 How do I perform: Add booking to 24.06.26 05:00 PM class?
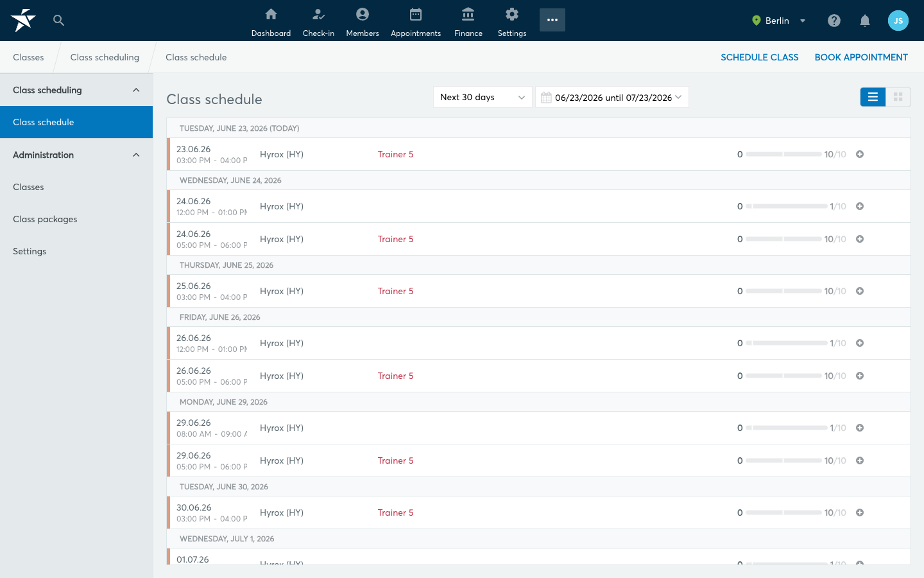click(860, 239)
